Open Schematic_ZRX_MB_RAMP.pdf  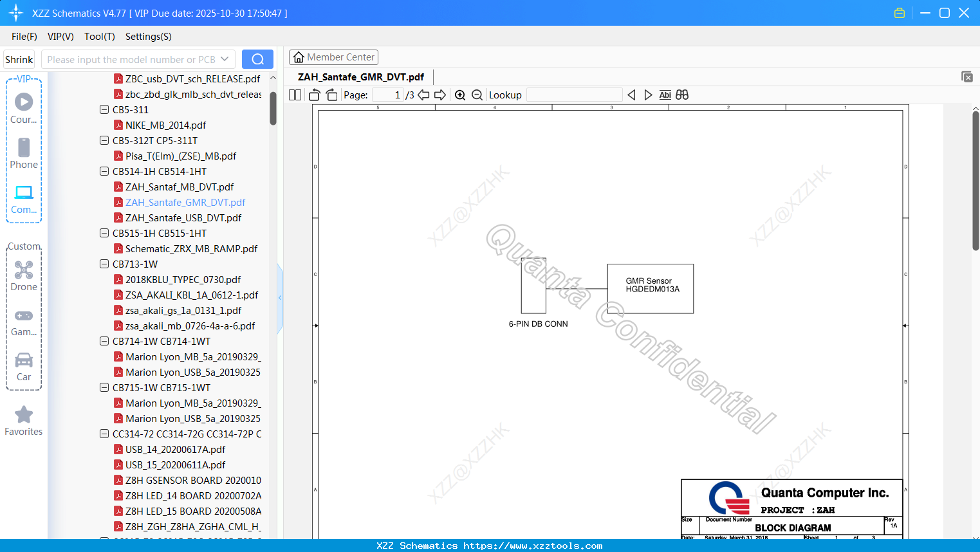(191, 248)
